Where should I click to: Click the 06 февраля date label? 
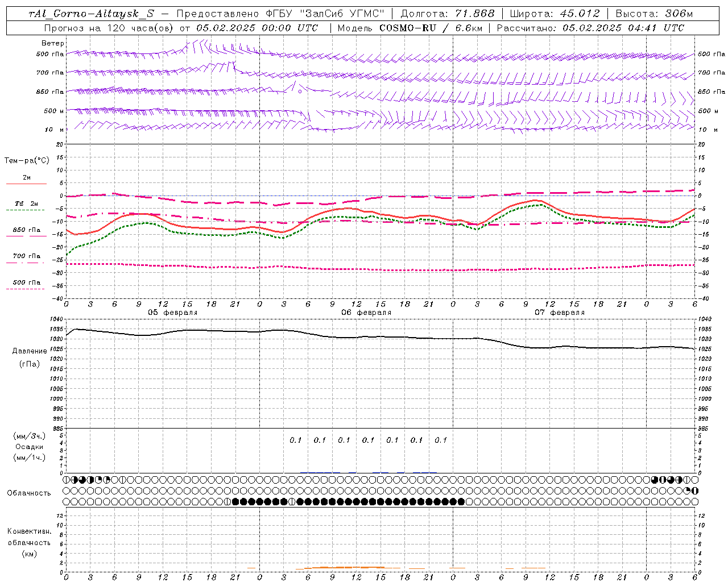click(366, 313)
